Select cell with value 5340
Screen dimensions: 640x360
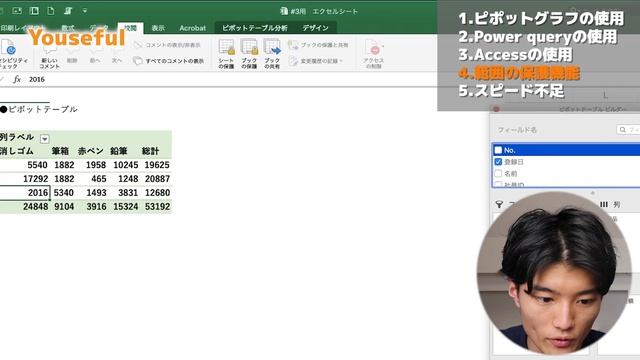click(x=63, y=193)
